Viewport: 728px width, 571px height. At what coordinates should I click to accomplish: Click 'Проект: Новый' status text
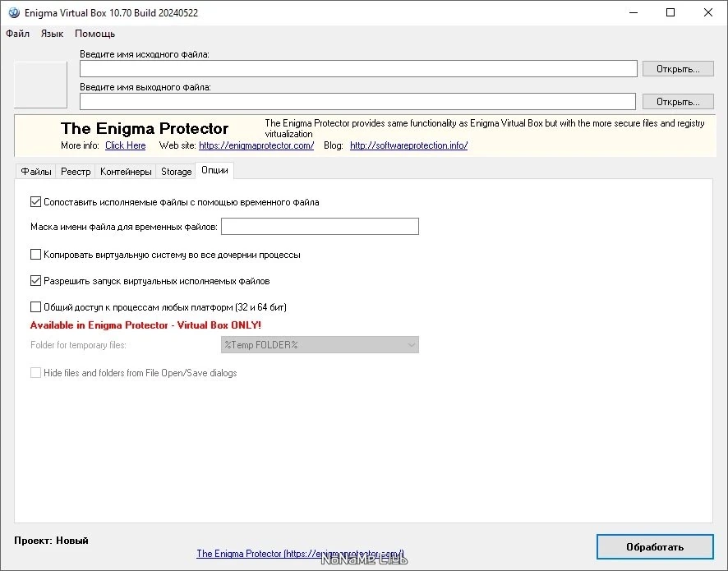(51, 541)
